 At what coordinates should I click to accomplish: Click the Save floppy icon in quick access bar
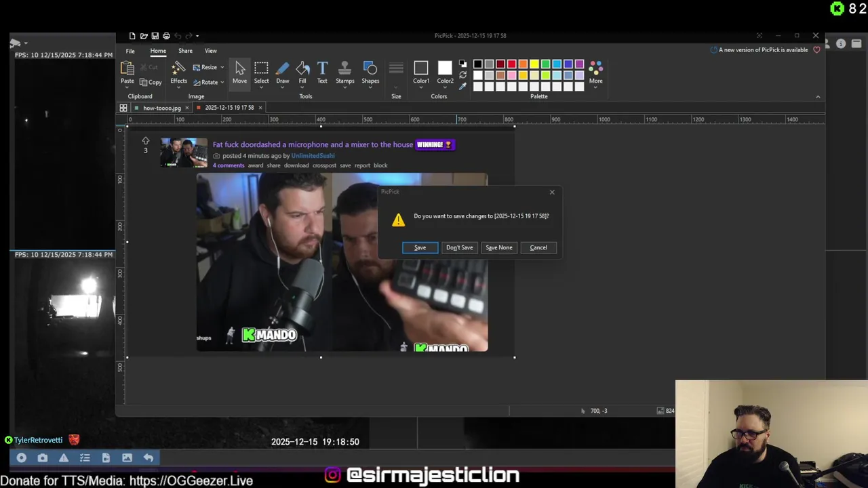pyautogui.click(x=155, y=36)
